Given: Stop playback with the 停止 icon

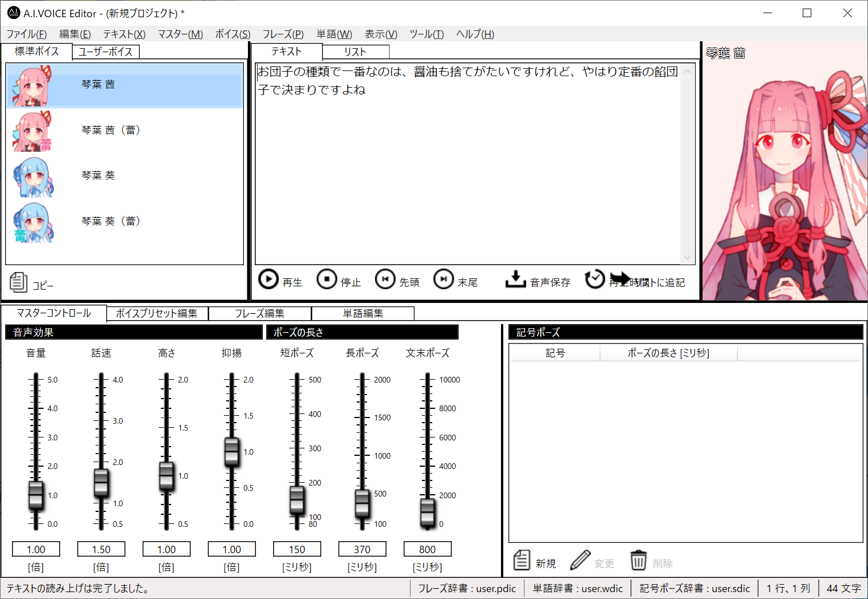Looking at the screenshot, I should tap(327, 279).
